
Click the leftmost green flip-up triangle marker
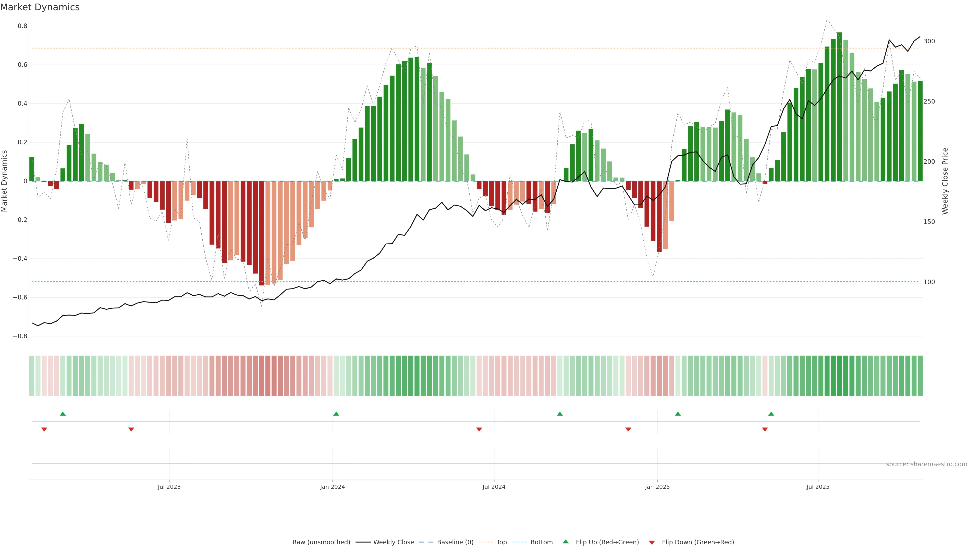(x=63, y=414)
